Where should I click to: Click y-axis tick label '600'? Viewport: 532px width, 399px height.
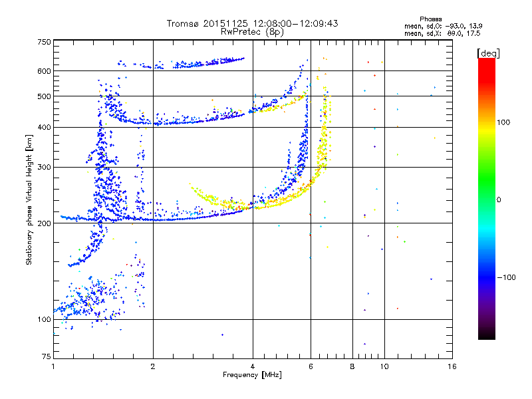coord(44,71)
